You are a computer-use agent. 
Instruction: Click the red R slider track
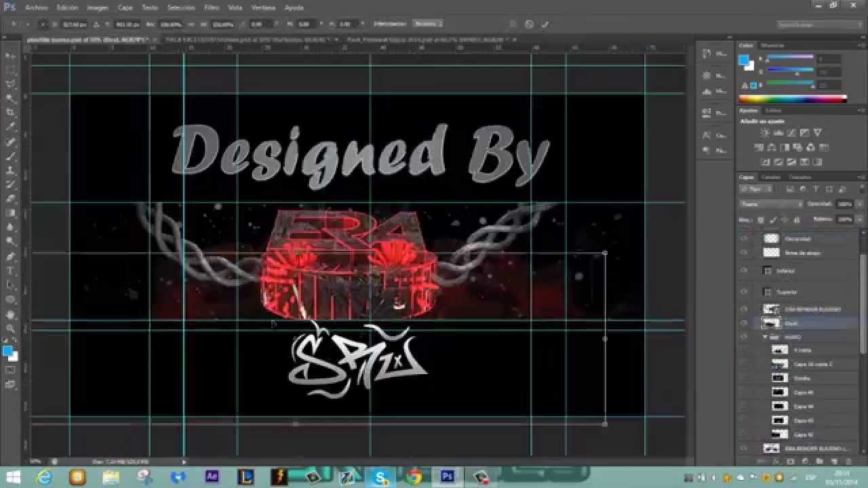(x=790, y=58)
